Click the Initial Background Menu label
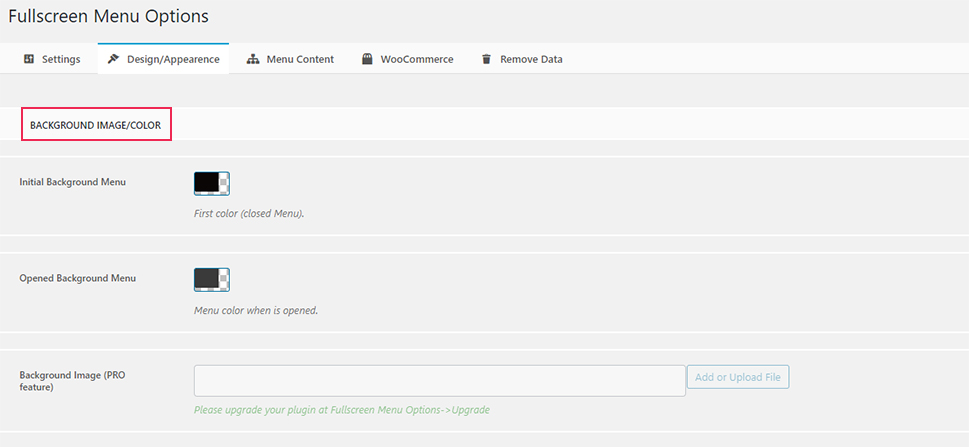This screenshot has width=969, height=447. pos(72,182)
